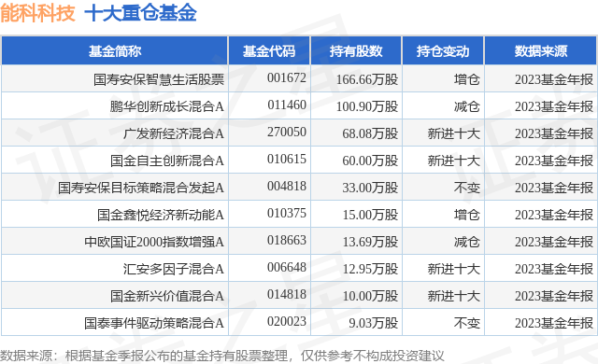Click fund code 004818
This screenshot has width=598, height=364.
click(x=287, y=186)
